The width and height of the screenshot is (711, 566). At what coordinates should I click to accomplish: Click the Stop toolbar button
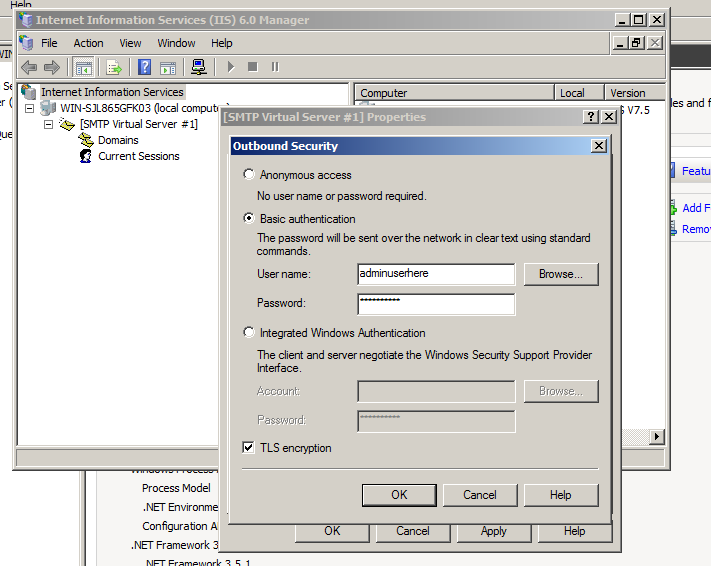click(x=253, y=67)
